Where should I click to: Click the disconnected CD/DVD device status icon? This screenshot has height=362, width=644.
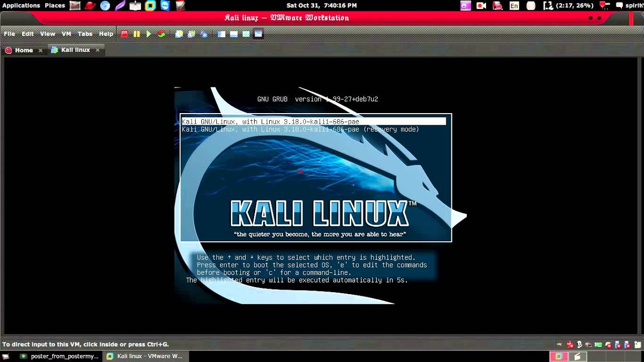click(571, 345)
